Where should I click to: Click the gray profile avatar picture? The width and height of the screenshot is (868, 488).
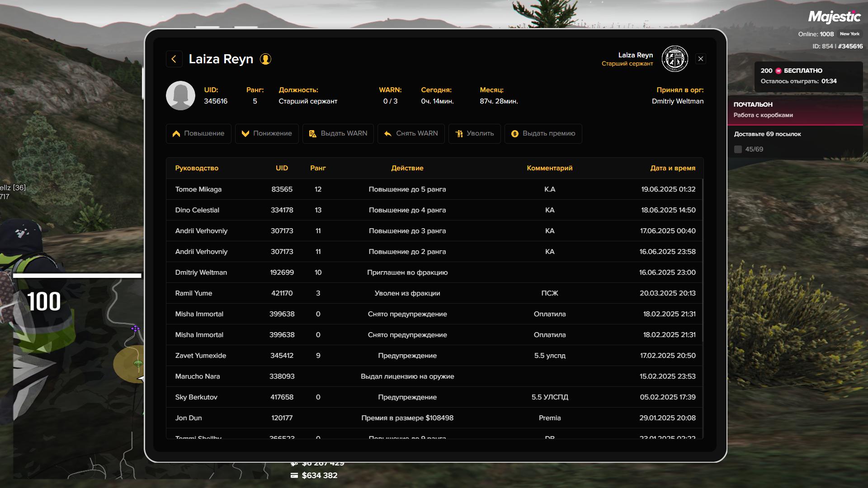tap(180, 95)
